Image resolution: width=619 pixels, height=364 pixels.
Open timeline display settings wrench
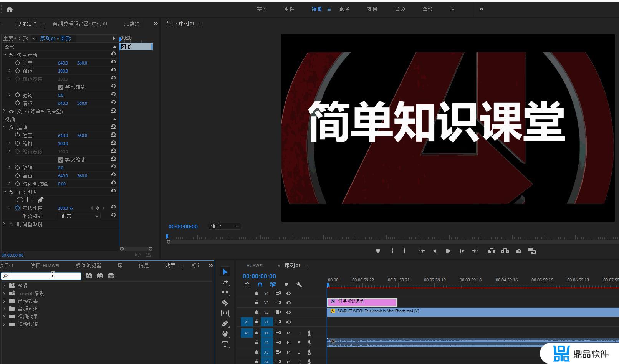coord(299,285)
